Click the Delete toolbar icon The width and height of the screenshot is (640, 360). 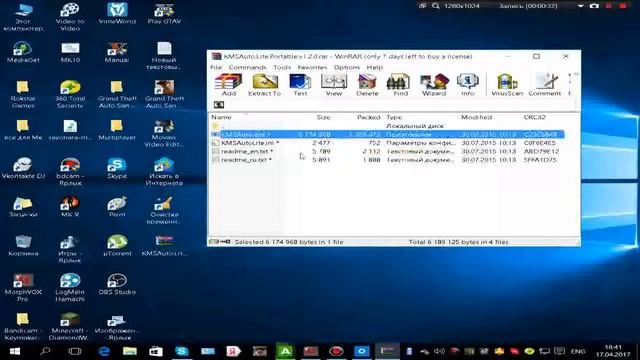(x=367, y=85)
